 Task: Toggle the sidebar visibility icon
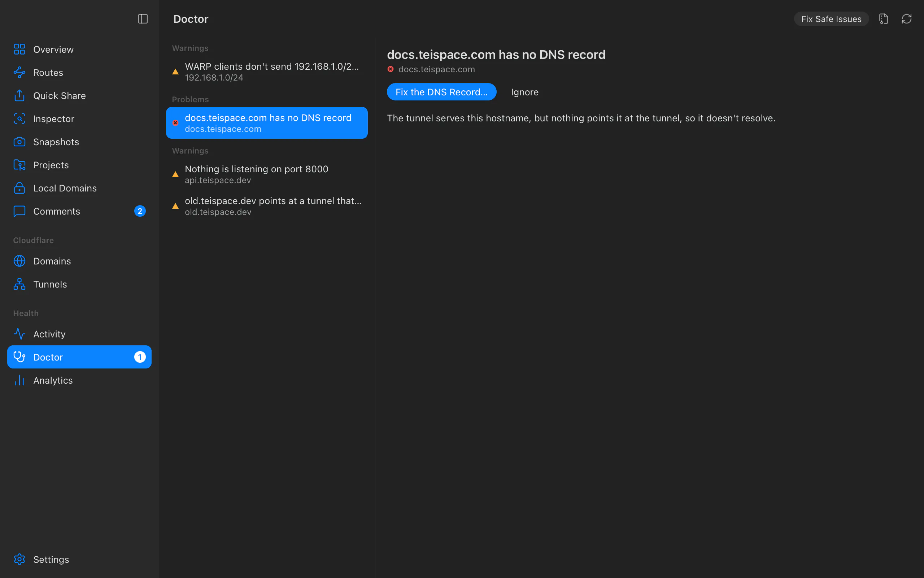coord(143,19)
